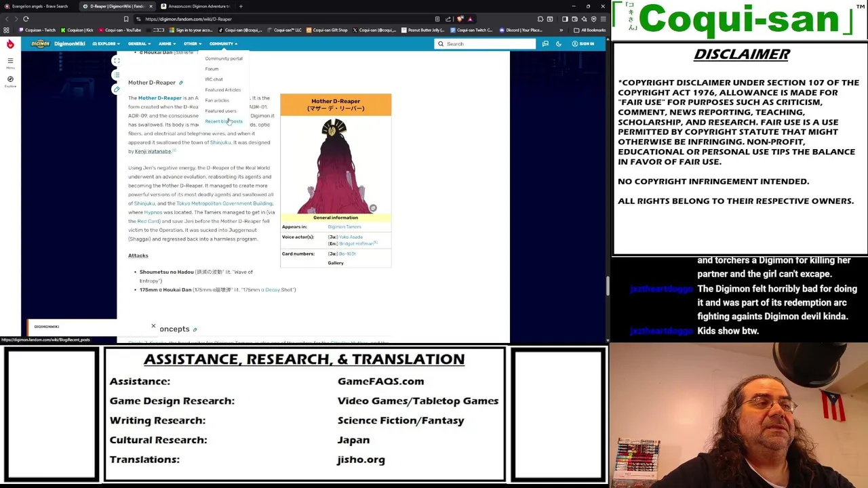Expand hidden bookmarks overflow chevron
Screen dimensions: 868x488
point(561,30)
